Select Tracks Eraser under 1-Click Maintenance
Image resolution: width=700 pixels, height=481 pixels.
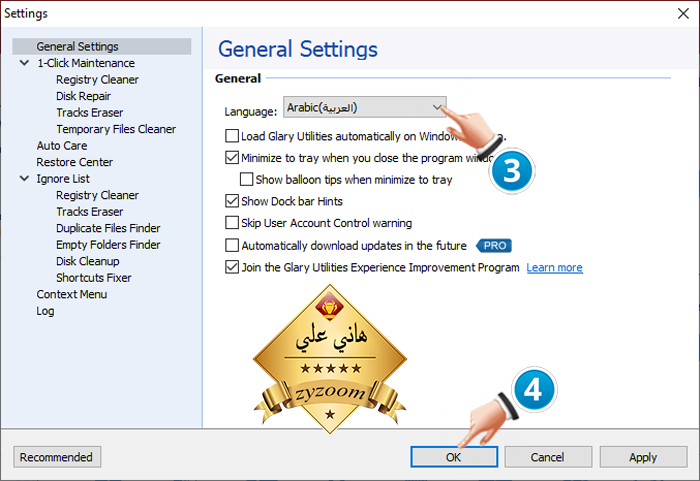pos(90,113)
